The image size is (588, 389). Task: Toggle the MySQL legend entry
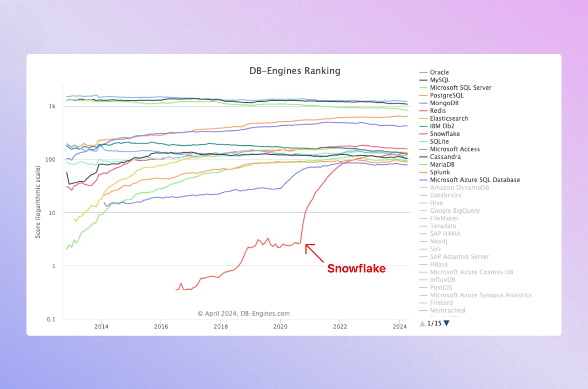[x=434, y=80]
